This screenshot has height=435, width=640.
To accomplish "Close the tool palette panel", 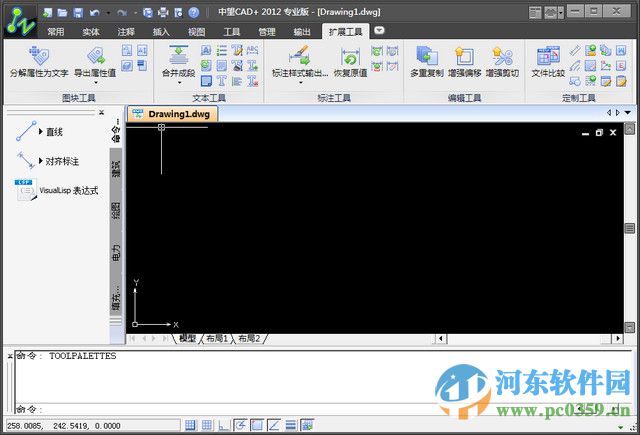I will [102, 113].
